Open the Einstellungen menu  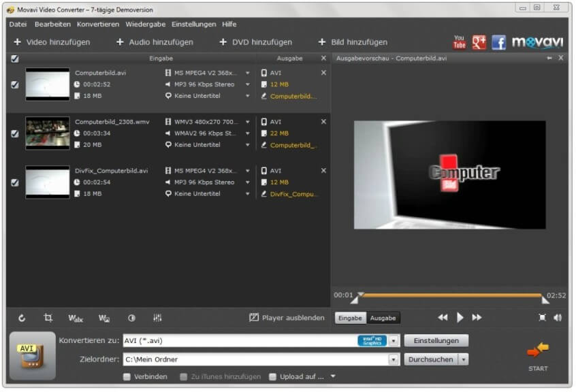point(193,24)
